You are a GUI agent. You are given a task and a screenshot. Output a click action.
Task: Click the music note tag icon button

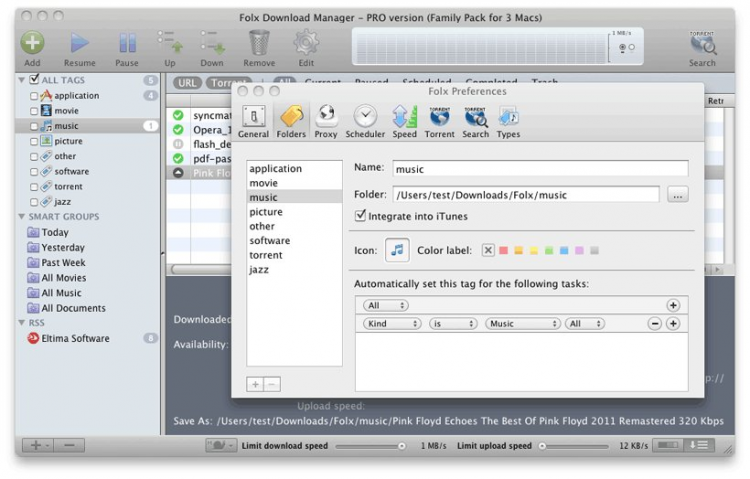pos(397,250)
